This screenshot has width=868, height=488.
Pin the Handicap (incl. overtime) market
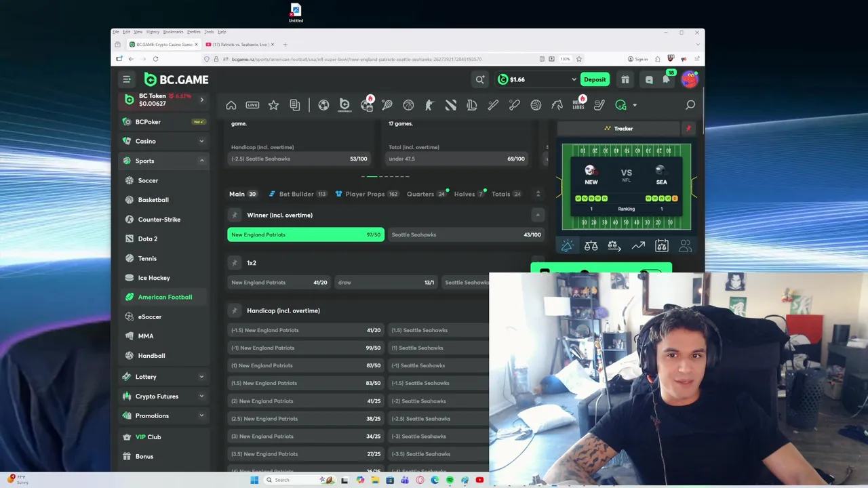click(x=235, y=310)
